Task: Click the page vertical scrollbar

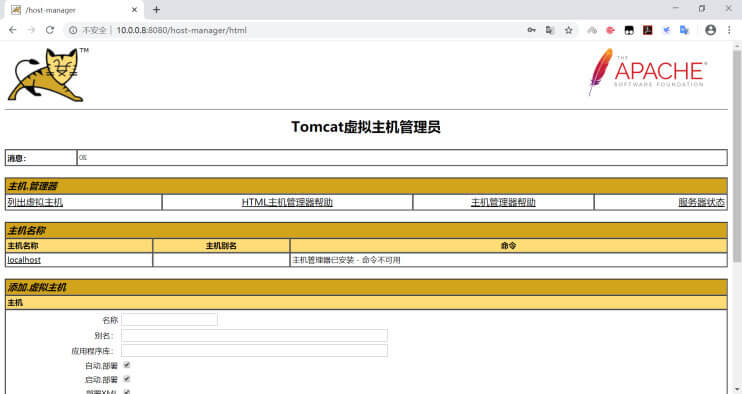Action: click(737, 156)
